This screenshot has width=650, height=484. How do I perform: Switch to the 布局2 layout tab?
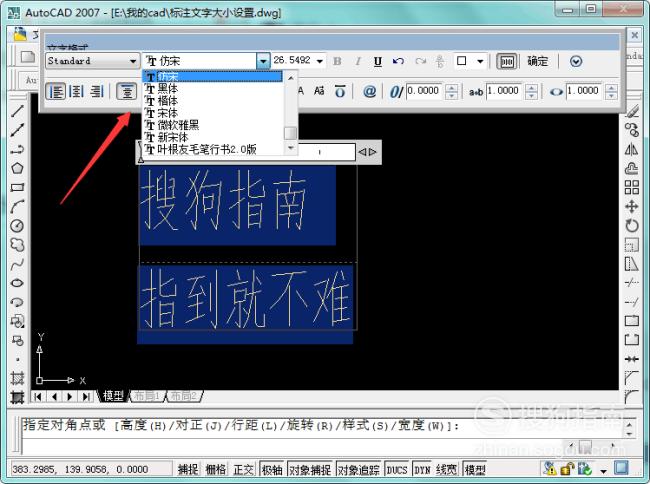(184, 396)
